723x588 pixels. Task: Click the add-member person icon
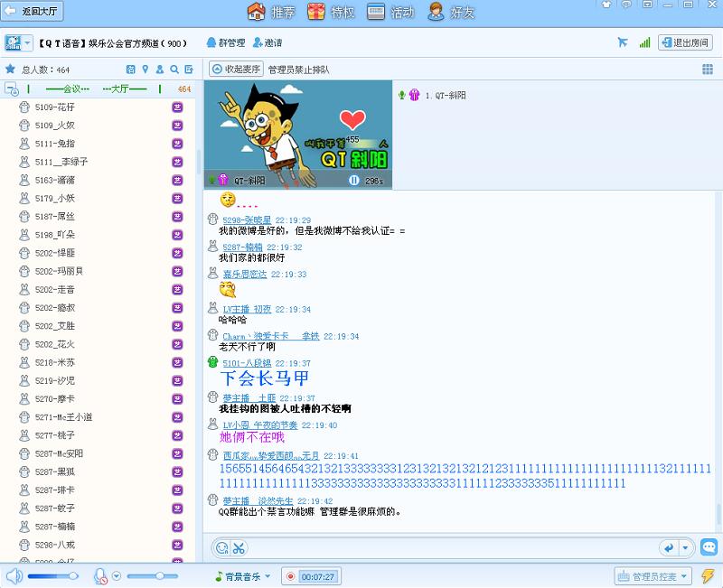point(159,69)
